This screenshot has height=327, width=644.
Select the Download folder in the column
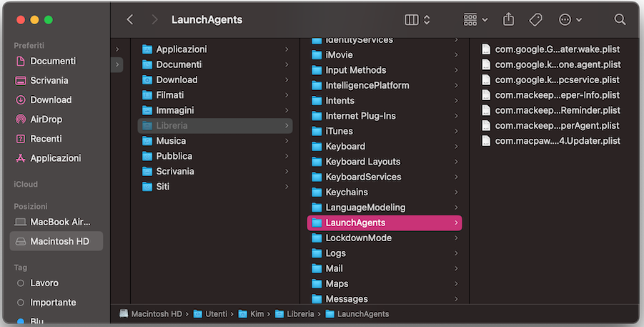215,79
